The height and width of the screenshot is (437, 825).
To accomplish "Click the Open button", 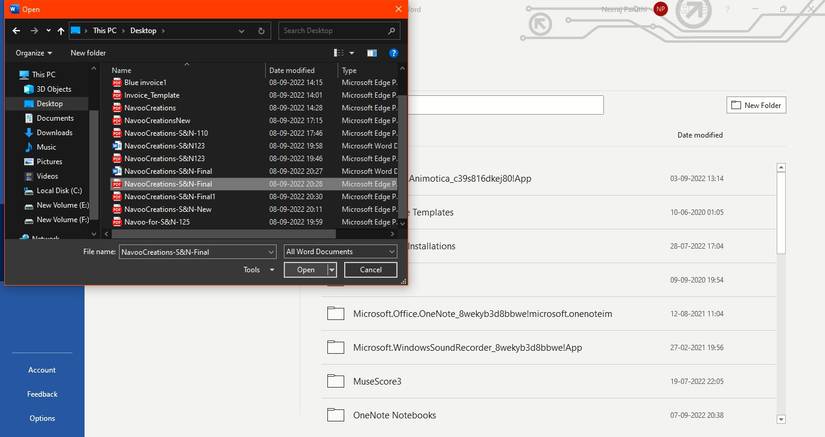I will (305, 270).
